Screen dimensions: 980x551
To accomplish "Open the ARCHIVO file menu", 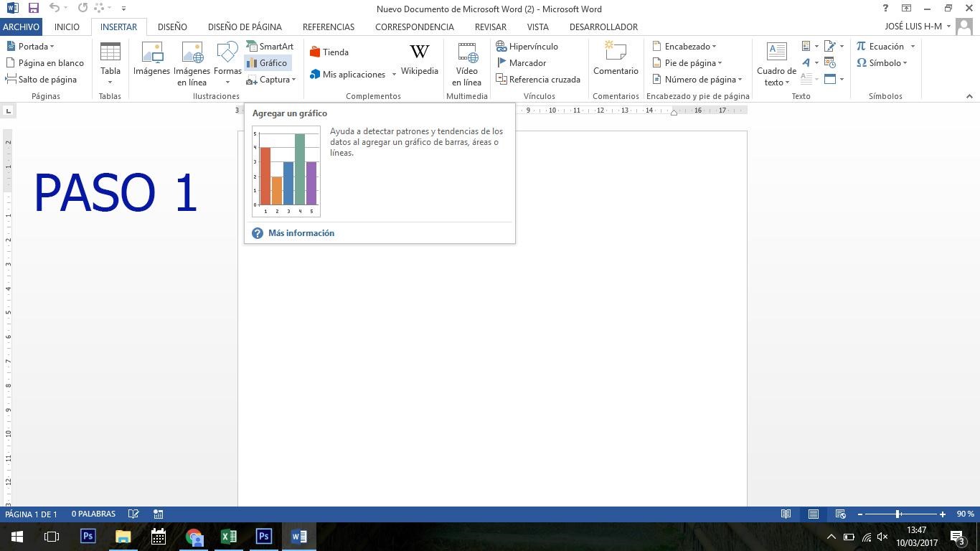I will click(21, 27).
